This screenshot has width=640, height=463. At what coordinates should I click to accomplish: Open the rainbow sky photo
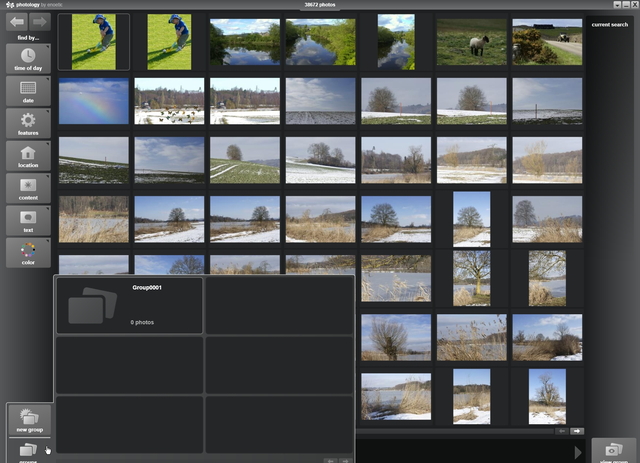coord(94,101)
